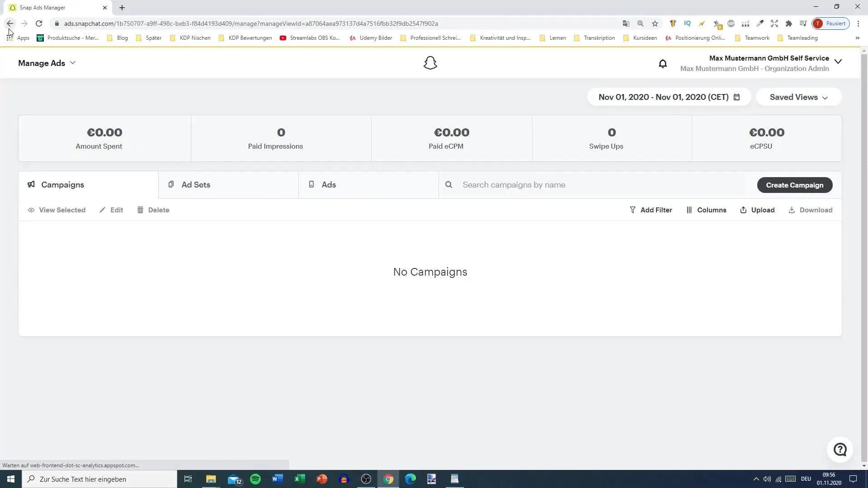Open OBS Studio from the taskbar
868x488 pixels.
click(366, 479)
